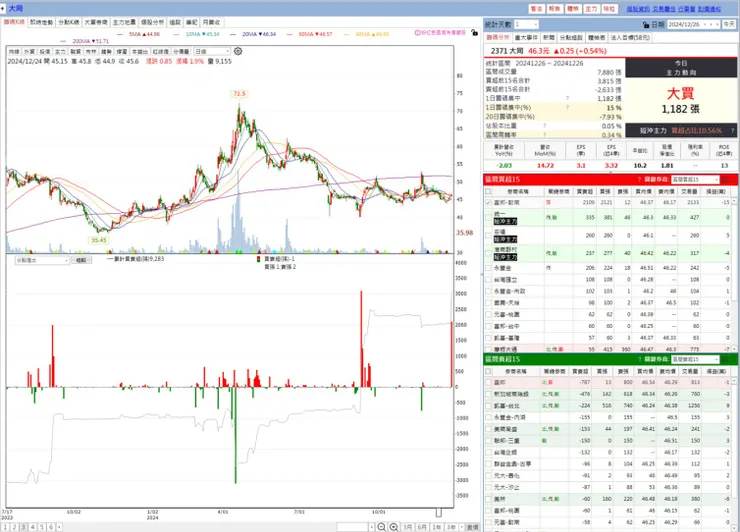The image size is (740, 532).
Task: Click the lock icon beside 日期
Action: click(646, 25)
